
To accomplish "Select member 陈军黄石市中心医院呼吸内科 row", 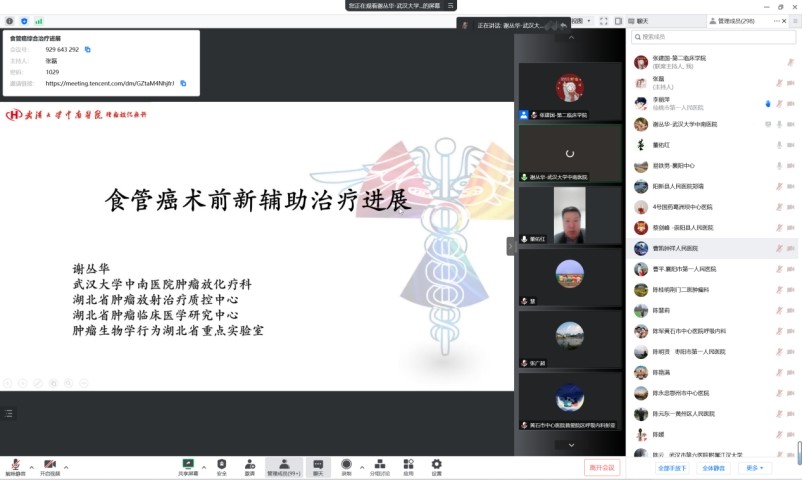I will [x=714, y=331].
